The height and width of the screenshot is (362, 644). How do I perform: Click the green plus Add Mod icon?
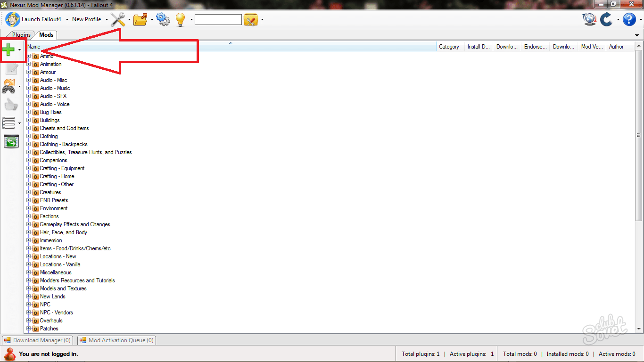click(8, 49)
